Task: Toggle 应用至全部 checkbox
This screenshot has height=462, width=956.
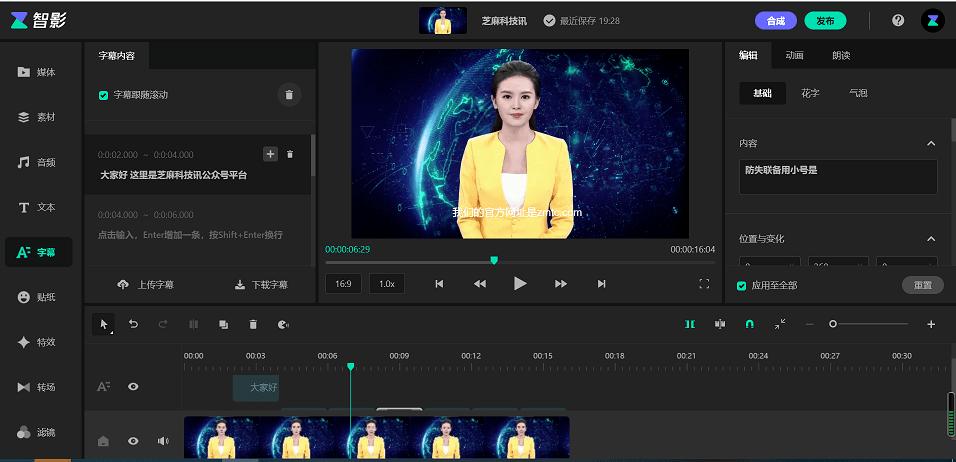Action: click(741, 285)
